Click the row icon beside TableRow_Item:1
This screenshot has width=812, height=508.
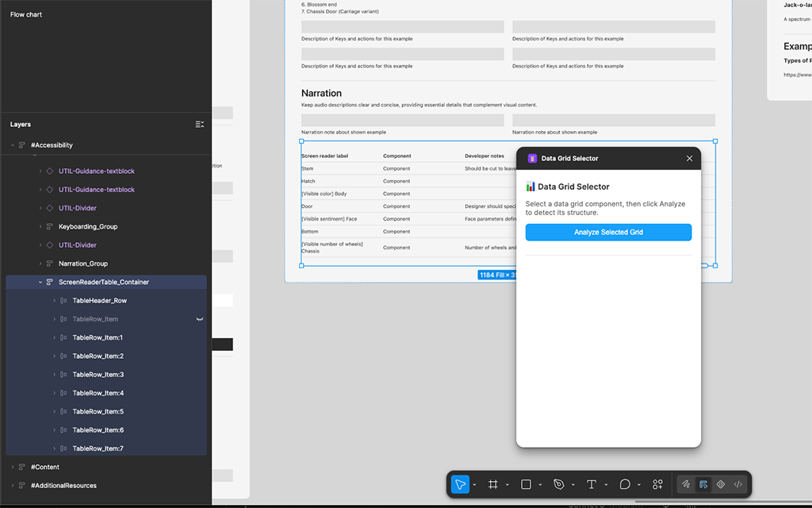click(x=63, y=337)
